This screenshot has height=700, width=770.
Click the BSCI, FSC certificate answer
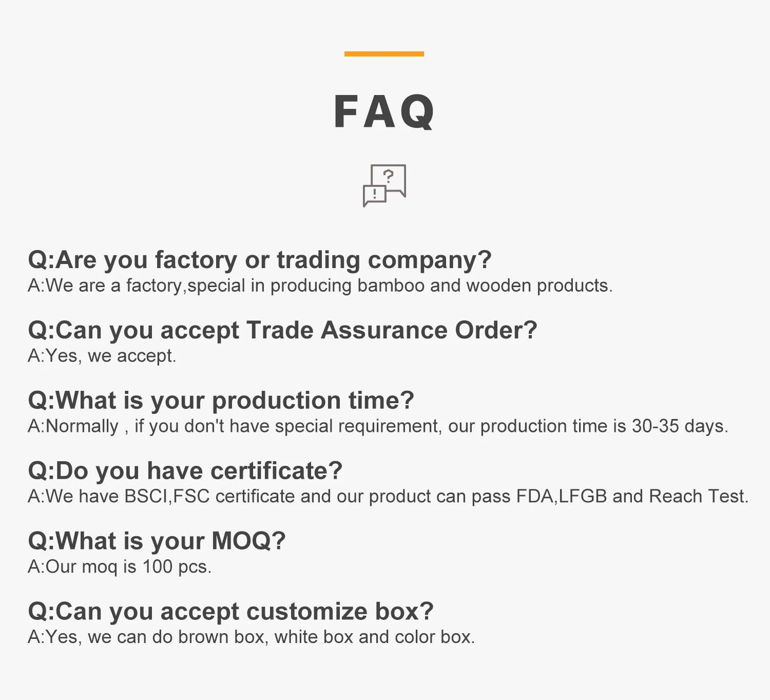(388, 497)
